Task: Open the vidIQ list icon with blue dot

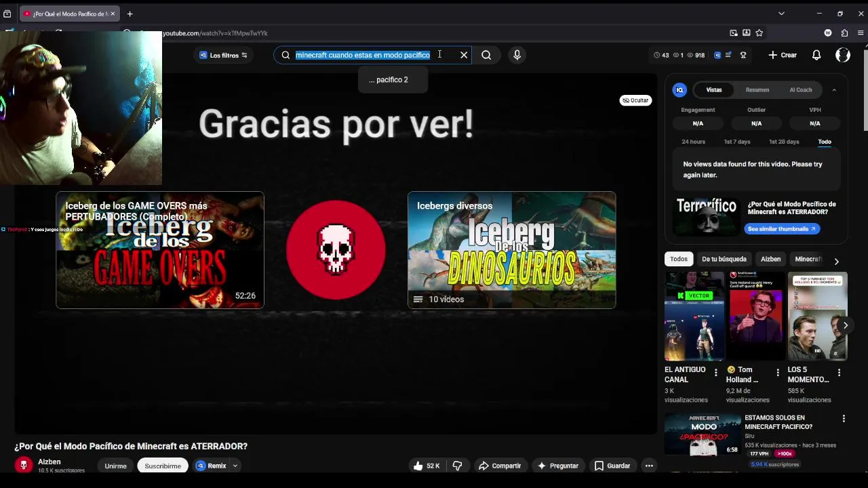Action: coord(728,55)
